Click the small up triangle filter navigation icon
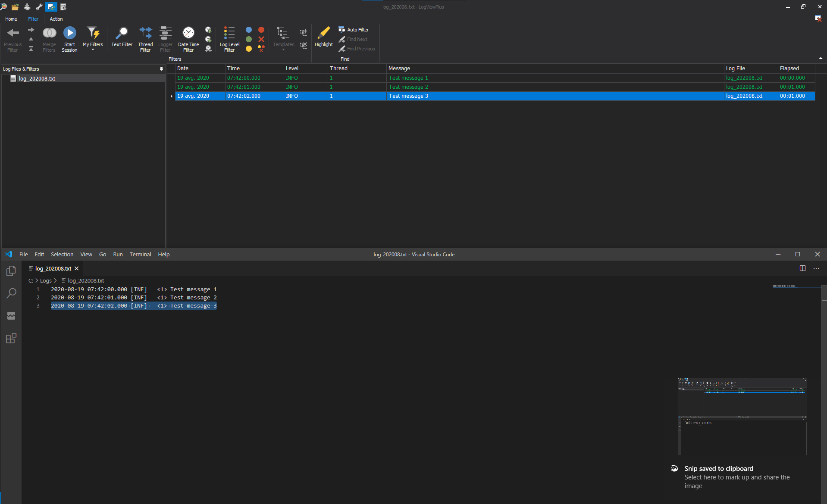 click(31, 39)
